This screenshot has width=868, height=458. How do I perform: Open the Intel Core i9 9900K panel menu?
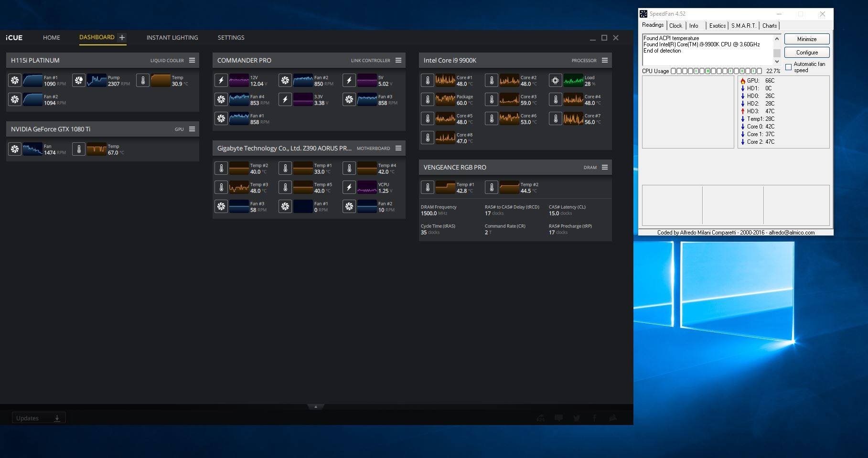[605, 60]
